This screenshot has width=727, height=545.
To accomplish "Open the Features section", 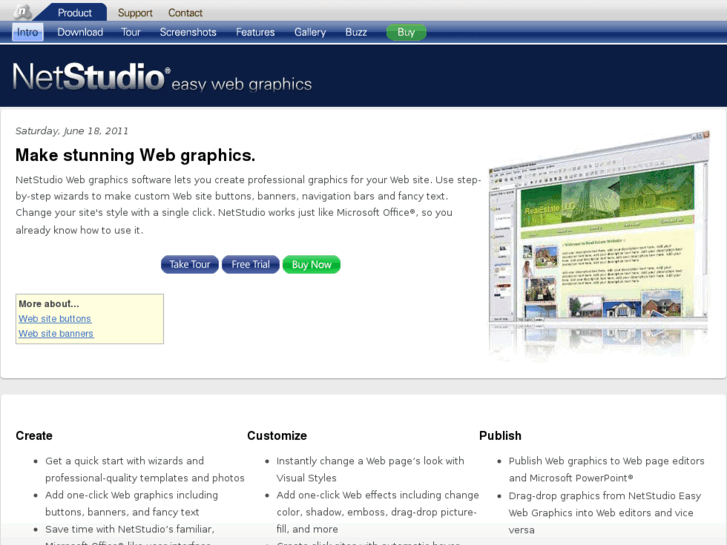I will pos(255,32).
